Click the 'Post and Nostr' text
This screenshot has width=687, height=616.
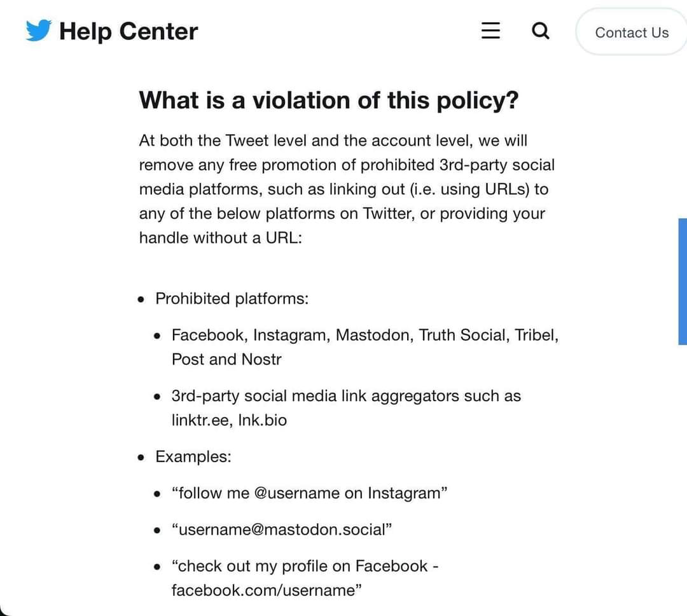coord(226,359)
